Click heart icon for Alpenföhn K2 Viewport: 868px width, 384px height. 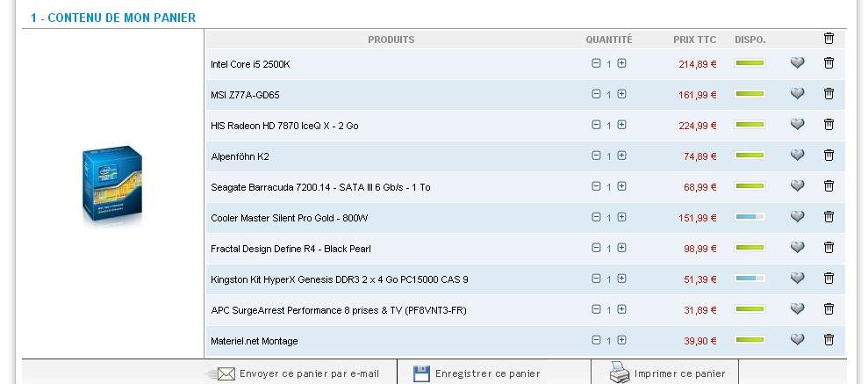click(x=797, y=156)
